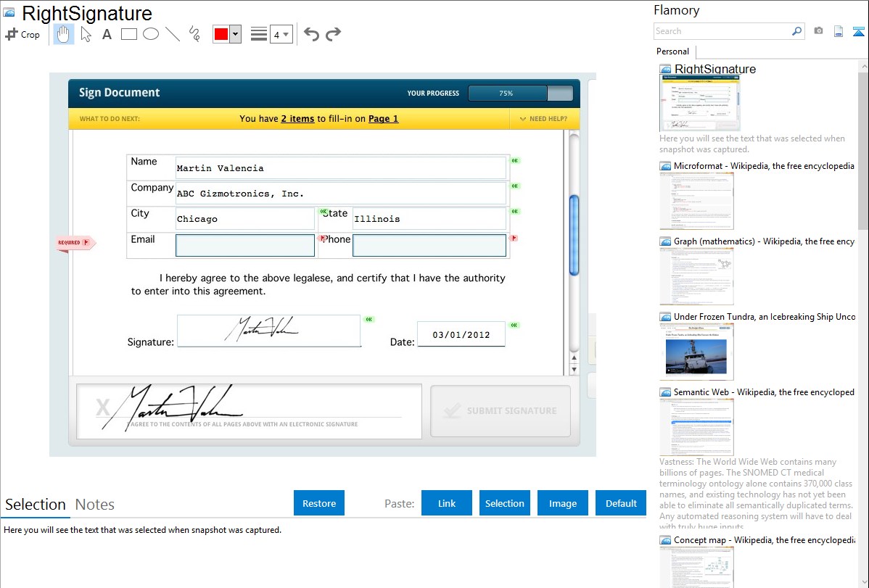
Task: Open the Graph (mathematics) snapshot thumbnail
Action: pyautogui.click(x=696, y=276)
